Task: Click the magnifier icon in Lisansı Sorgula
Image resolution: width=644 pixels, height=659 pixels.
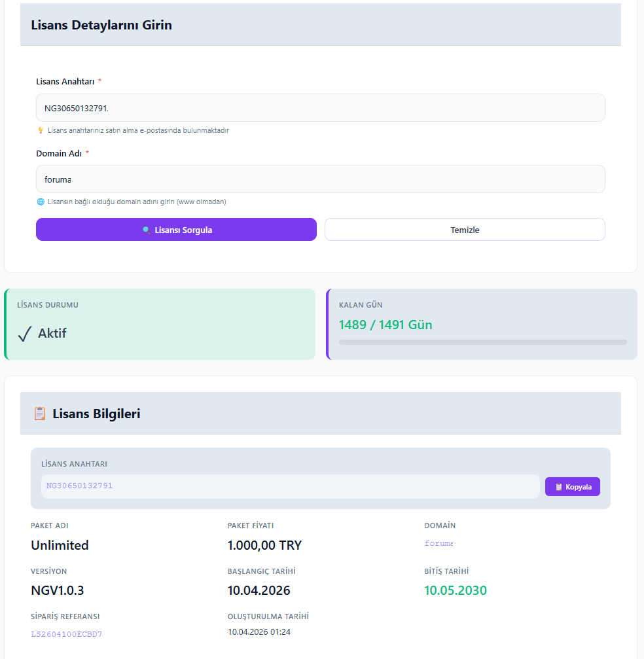Action: coord(147,230)
